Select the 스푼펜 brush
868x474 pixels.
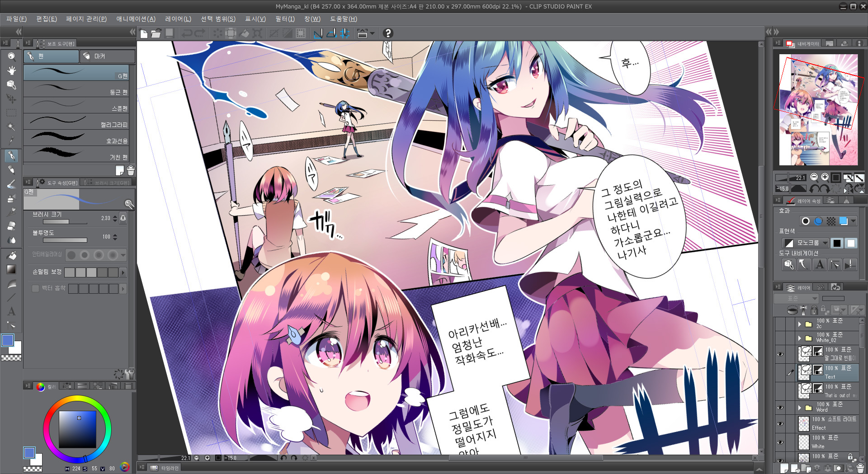[76, 105]
